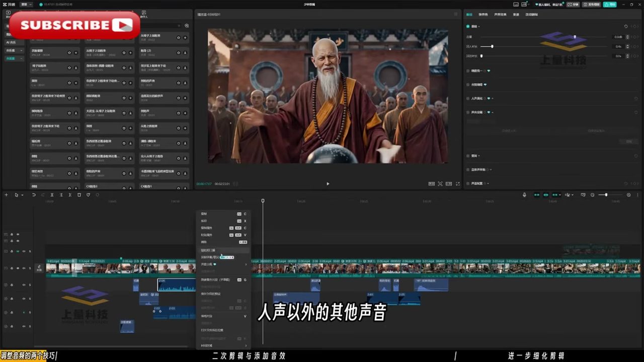Click the 分享 share button
Screen dimensions: 644x362
574,5
